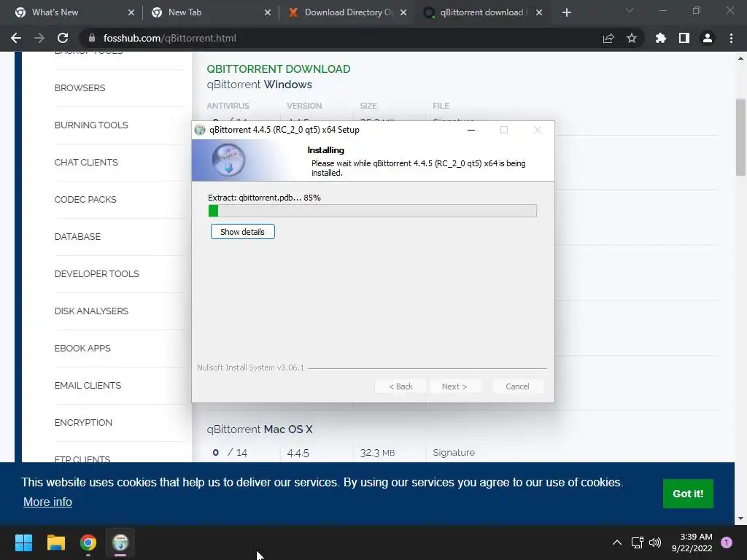Minimize the qBittorrent Setup window

coord(471,130)
